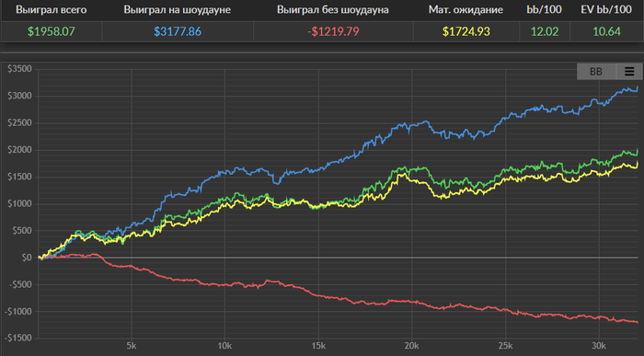644x356 pixels.
Task: Click the 10.64 EV bb/100 value
Action: pyautogui.click(x=606, y=31)
